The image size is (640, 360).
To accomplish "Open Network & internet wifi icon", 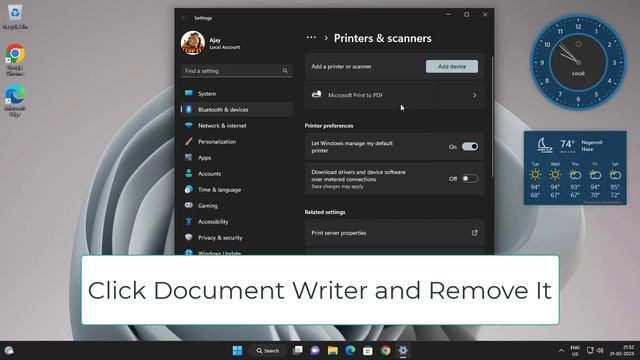I will 189,125.
